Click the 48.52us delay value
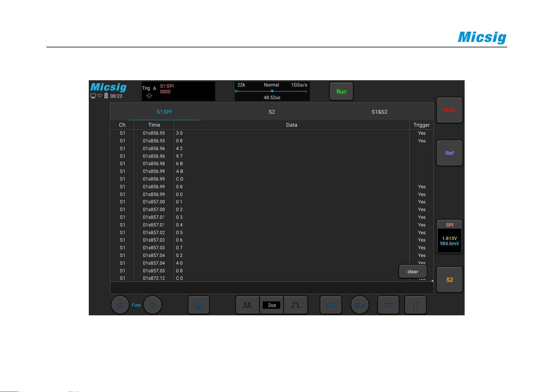The height and width of the screenshot is (392, 554). point(272,98)
